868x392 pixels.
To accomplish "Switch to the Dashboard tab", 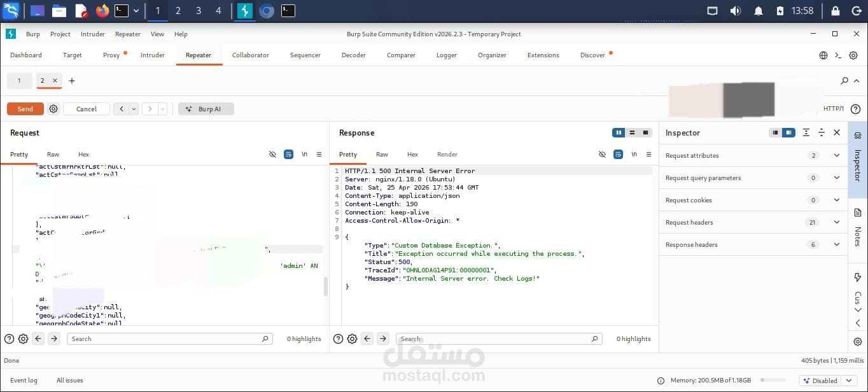I will (26, 55).
